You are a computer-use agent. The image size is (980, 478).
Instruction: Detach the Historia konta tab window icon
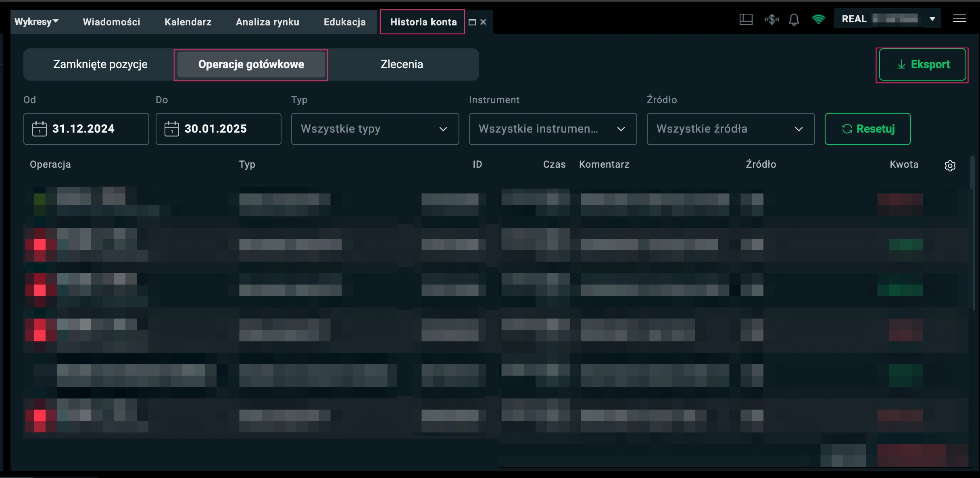click(472, 22)
